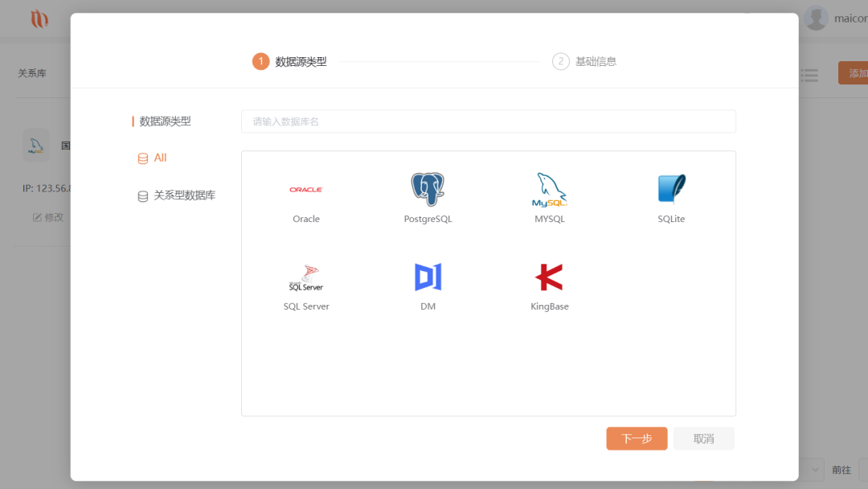Screen dimensions: 868x489
Task: Focus the 请输入数据库名 search field
Action: point(489,121)
